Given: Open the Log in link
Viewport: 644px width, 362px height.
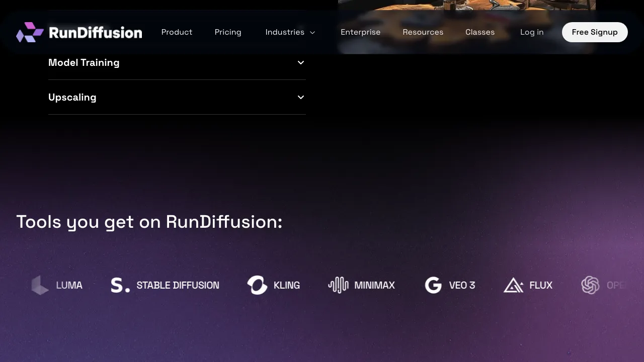Looking at the screenshot, I should (532, 32).
